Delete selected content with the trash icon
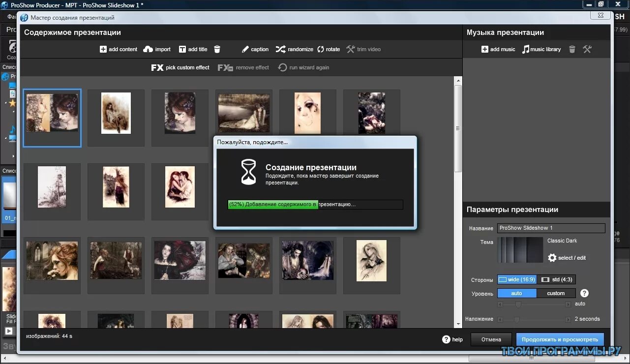630x364 pixels. [217, 49]
